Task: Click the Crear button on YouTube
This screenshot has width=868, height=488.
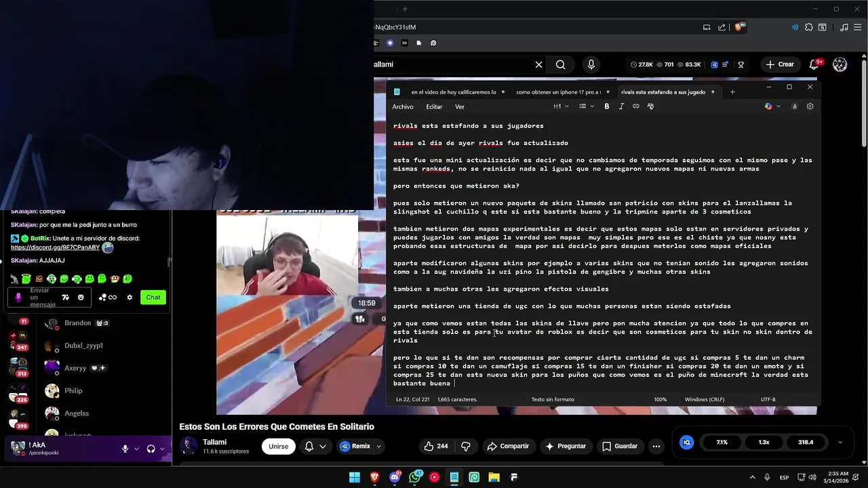Action: pyautogui.click(x=780, y=64)
